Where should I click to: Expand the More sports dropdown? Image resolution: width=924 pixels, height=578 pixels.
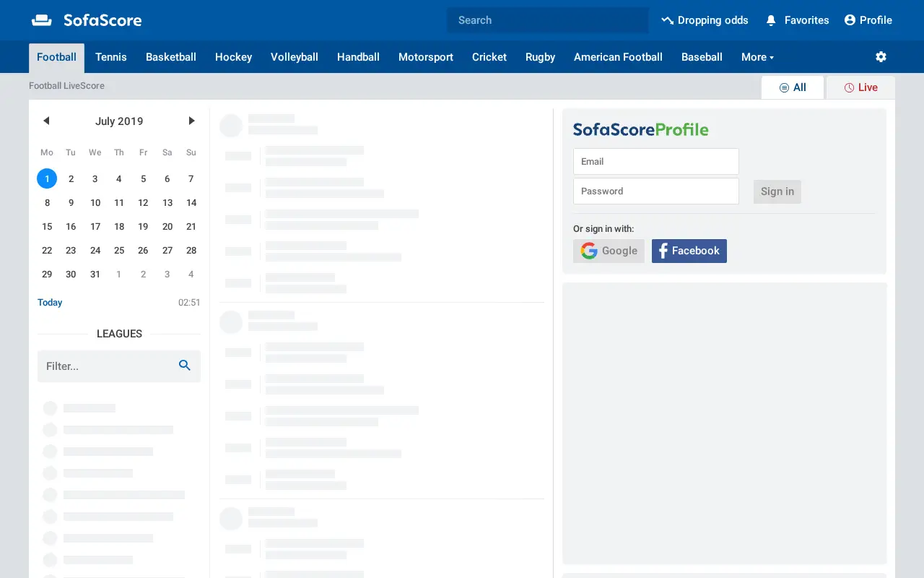click(757, 57)
